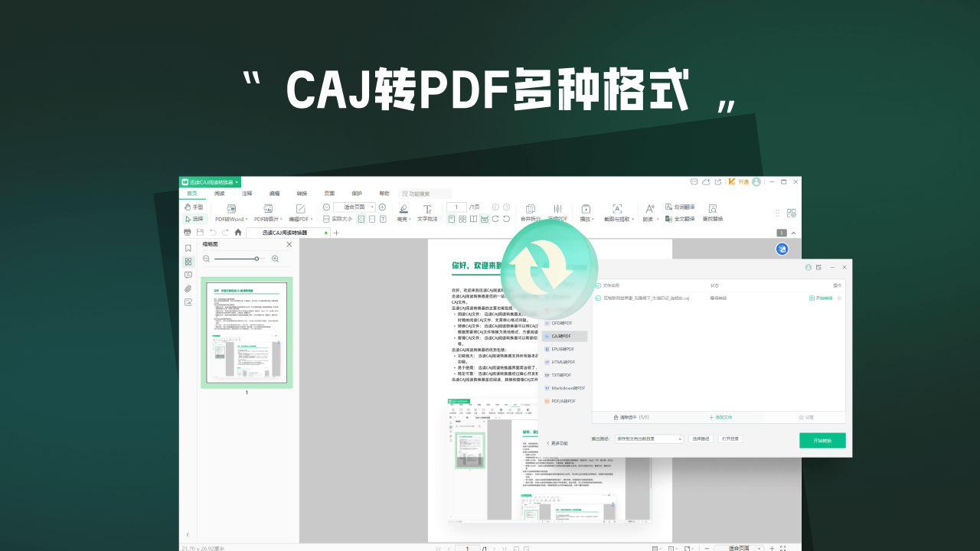Expand the 高亮 dropdown arrow

pos(410,220)
